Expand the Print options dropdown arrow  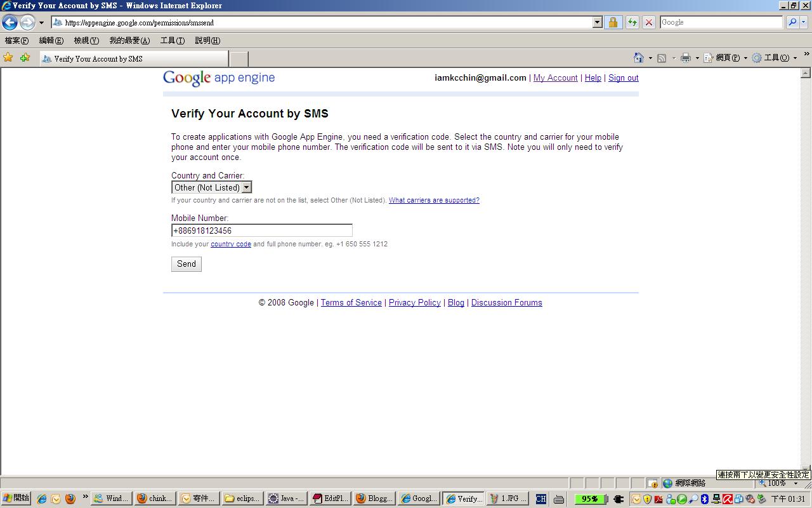(697, 58)
